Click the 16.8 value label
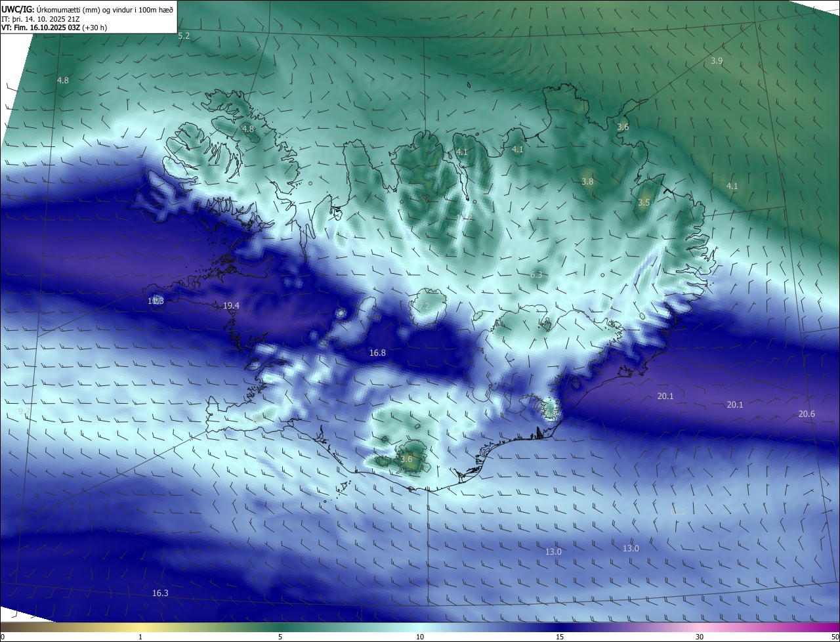This screenshot has height=642, width=840. pos(377,353)
